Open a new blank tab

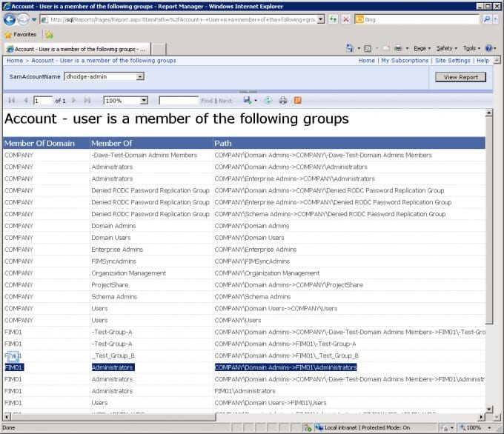click(159, 50)
